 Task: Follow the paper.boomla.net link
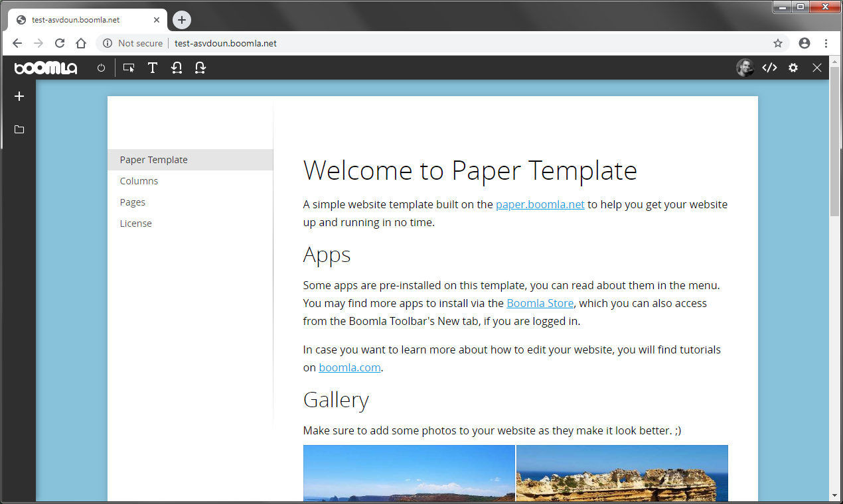540,204
